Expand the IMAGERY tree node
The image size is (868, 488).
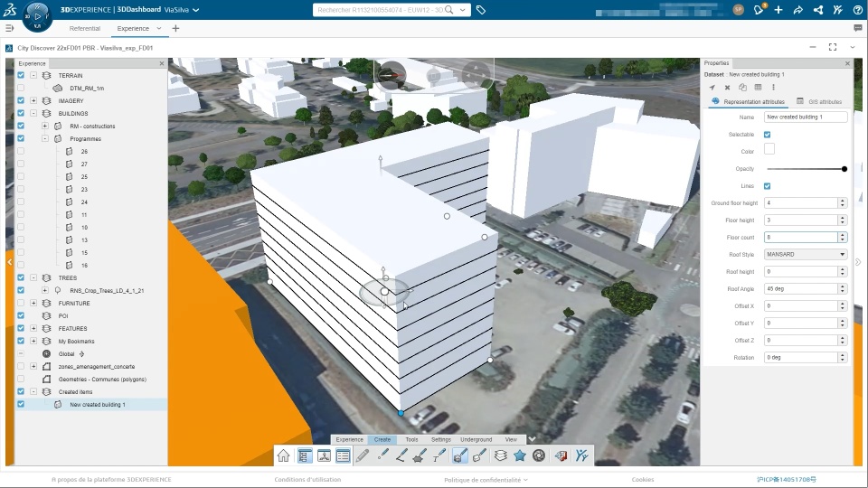tap(33, 100)
